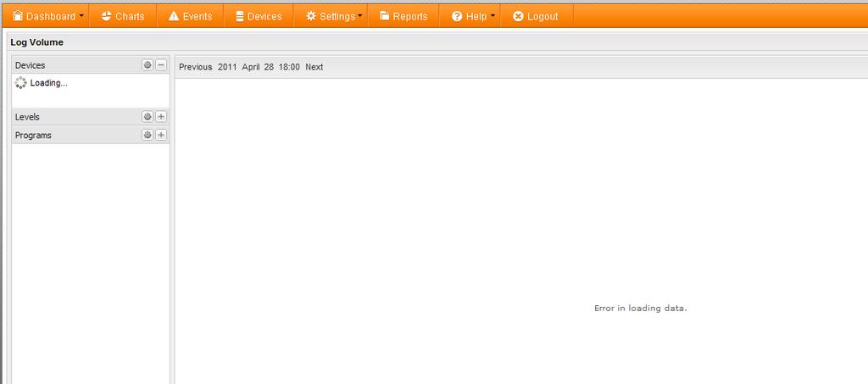Image resolution: width=868 pixels, height=384 pixels.
Task: Click the gear icon in Levels panel
Action: pyautogui.click(x=147, y=117)
